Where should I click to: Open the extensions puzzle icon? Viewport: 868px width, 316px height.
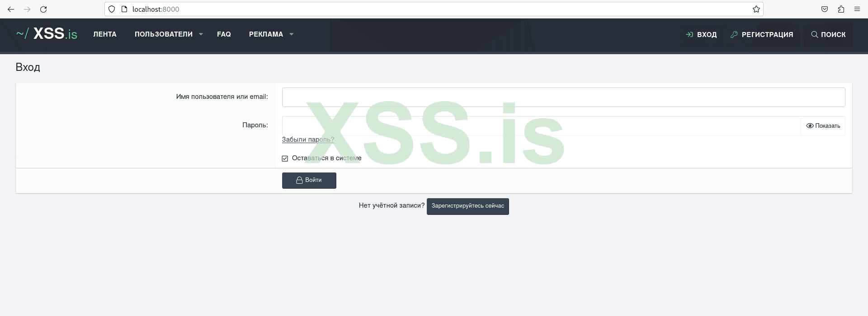pos(841,9)
